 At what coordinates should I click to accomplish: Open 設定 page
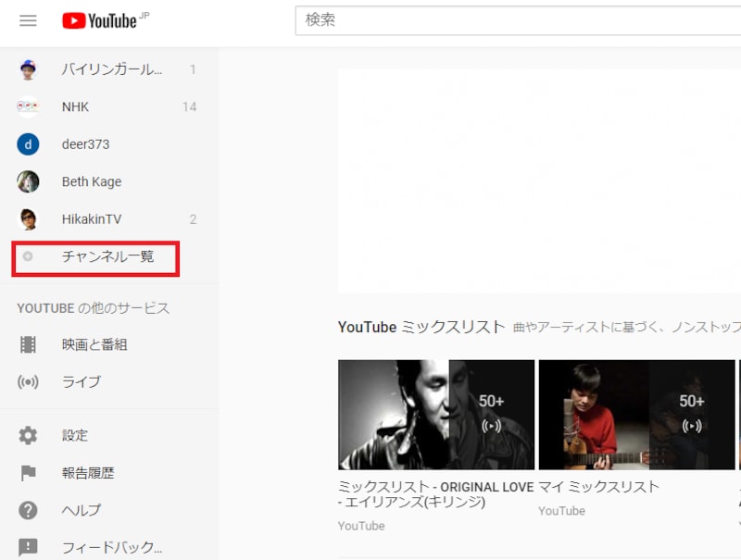75,435
